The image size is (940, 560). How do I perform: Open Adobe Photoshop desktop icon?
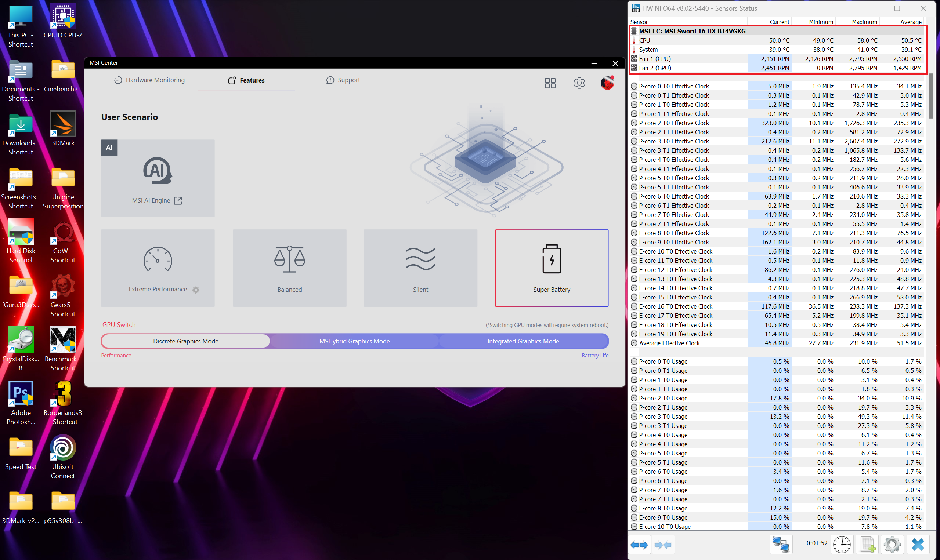(x=21, y=403)
